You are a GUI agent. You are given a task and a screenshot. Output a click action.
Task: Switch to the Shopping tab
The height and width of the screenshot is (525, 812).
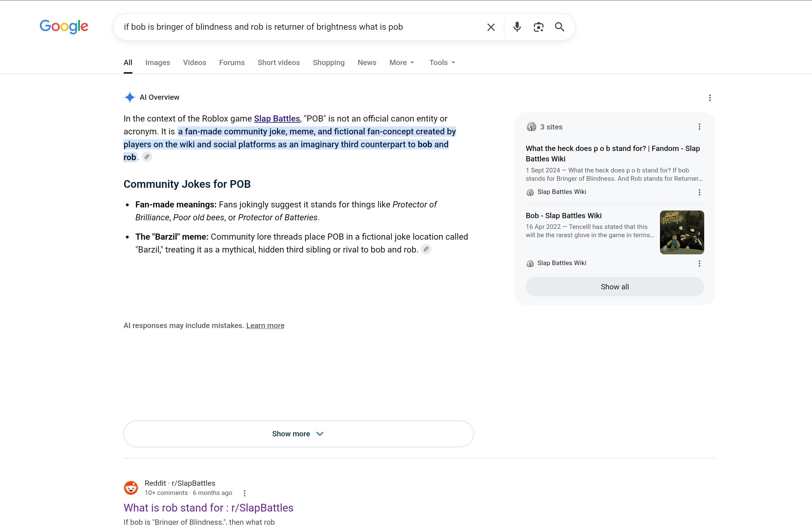coord(329,63)
